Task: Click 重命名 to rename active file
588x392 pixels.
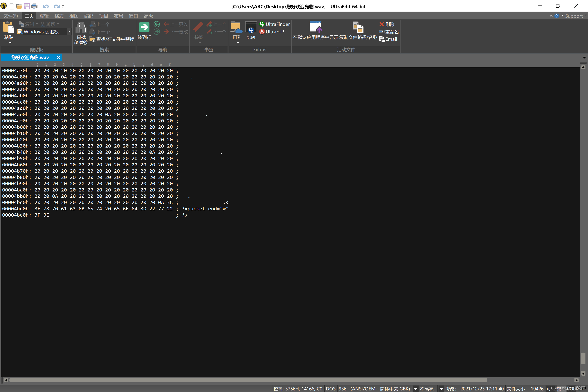Action: pos(389,32)
